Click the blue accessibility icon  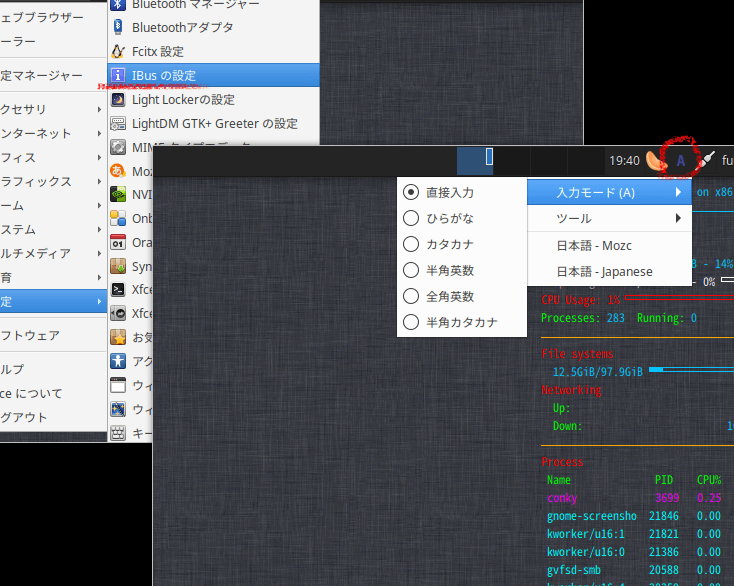(118, 361)
